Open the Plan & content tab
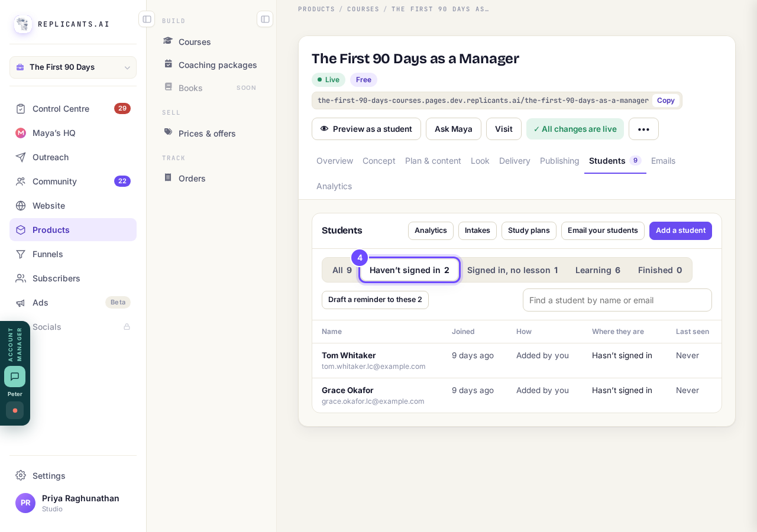 pos(433,161)
